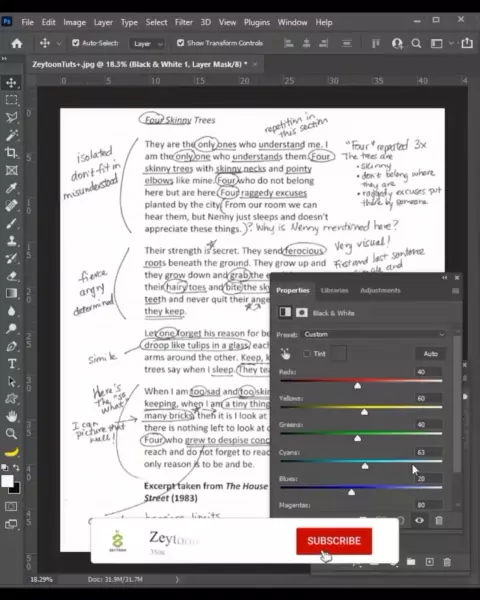Select the Custom Shape tool
Viewport: 480px width, 600px height.
pos(11,399)
